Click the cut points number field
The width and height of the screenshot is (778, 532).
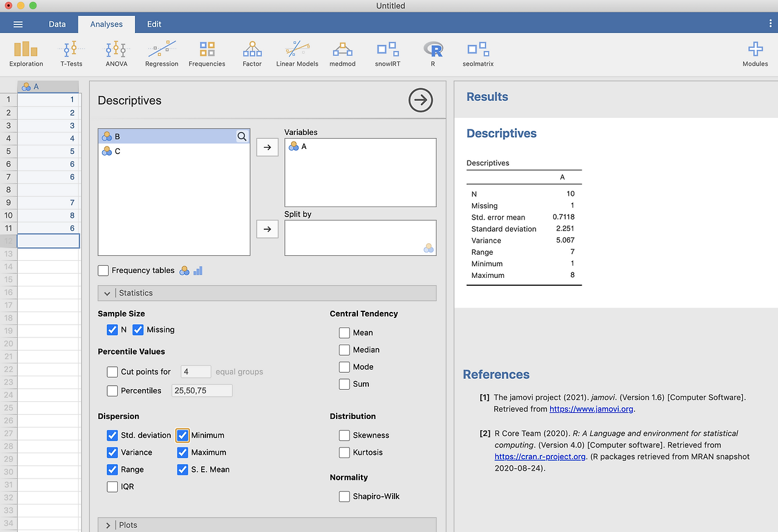[x=196, y=371]
